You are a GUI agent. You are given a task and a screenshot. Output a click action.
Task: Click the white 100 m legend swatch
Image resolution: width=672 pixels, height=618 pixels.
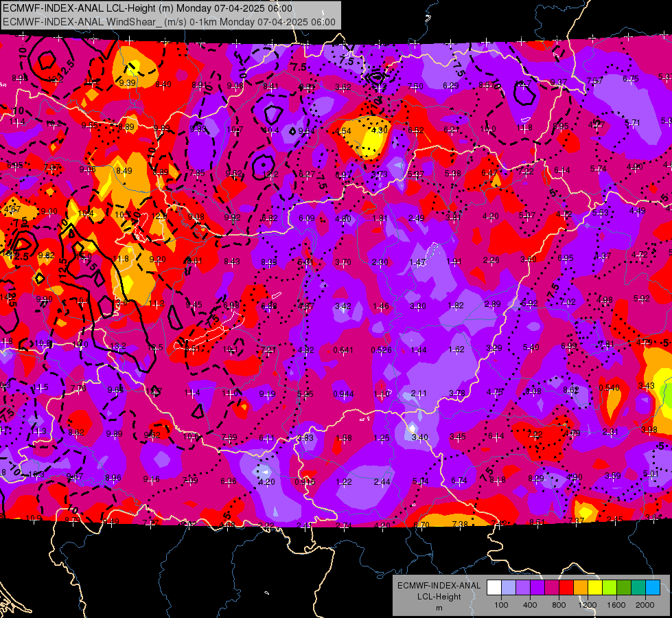click(494, 588)
